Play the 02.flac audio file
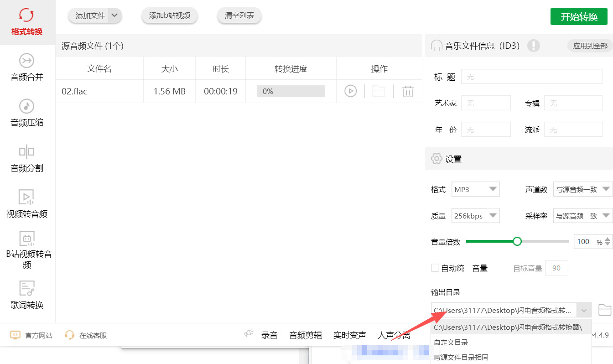Viewport: 613px width, 364px height. click(350, 91)
